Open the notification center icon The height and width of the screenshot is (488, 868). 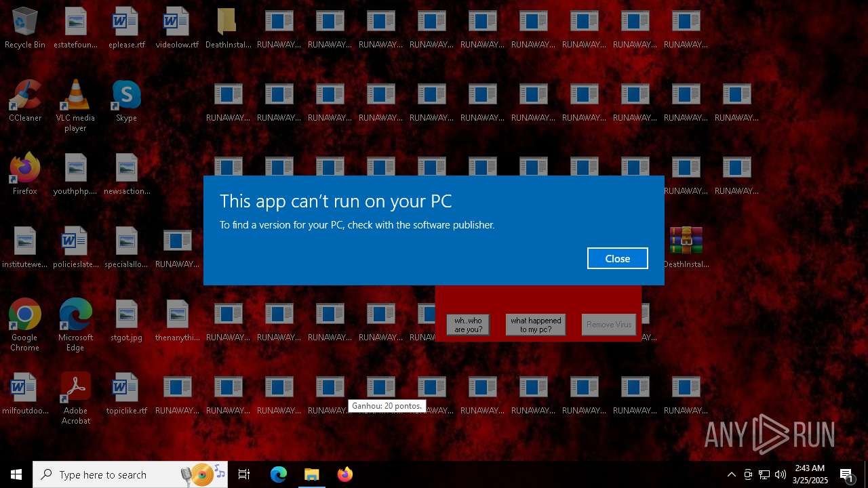(x=846, y=474)
